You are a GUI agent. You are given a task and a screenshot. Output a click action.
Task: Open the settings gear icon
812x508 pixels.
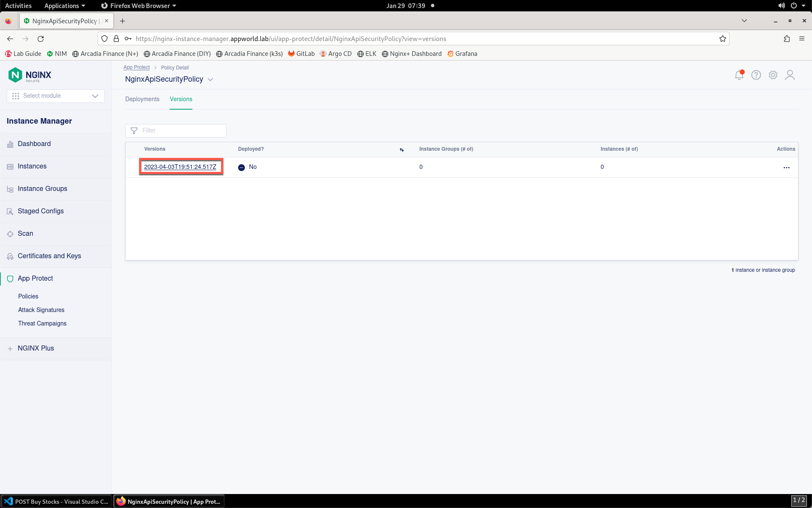click(x=773, y=75)
